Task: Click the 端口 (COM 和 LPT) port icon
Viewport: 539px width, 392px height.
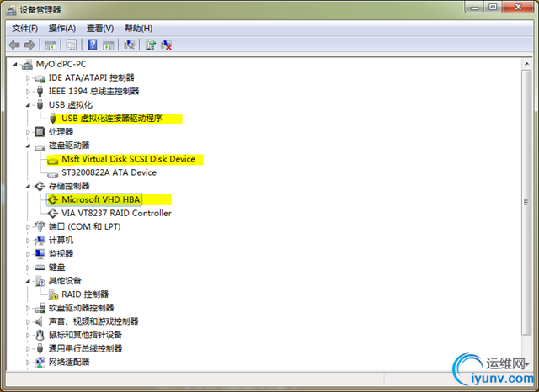Action: coord(40,226)
